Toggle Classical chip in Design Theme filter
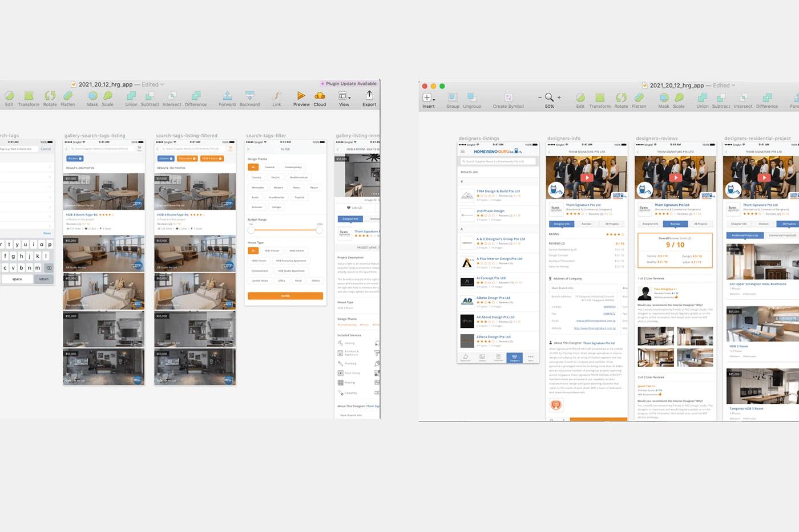This screenshot has height=532, width=799. 269,167
